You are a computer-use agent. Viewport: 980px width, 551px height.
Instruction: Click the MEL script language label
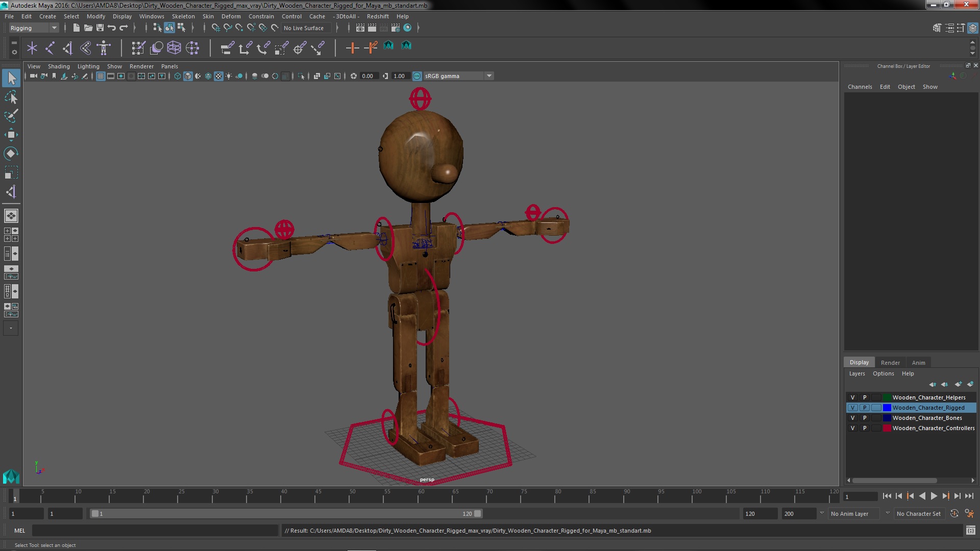pos(19,531)
